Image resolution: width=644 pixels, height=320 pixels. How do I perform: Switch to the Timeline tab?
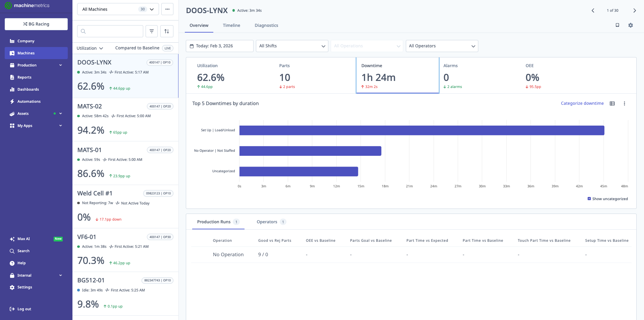click(x=231, y=26)
